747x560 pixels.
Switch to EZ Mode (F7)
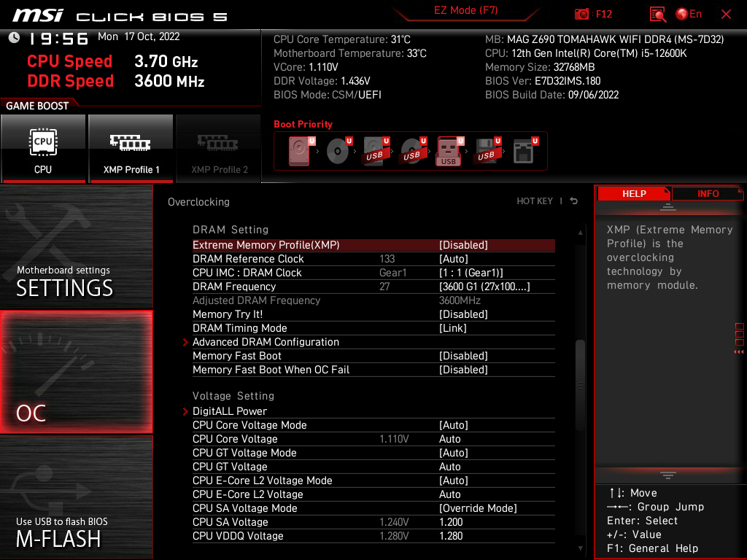point(465,10)
